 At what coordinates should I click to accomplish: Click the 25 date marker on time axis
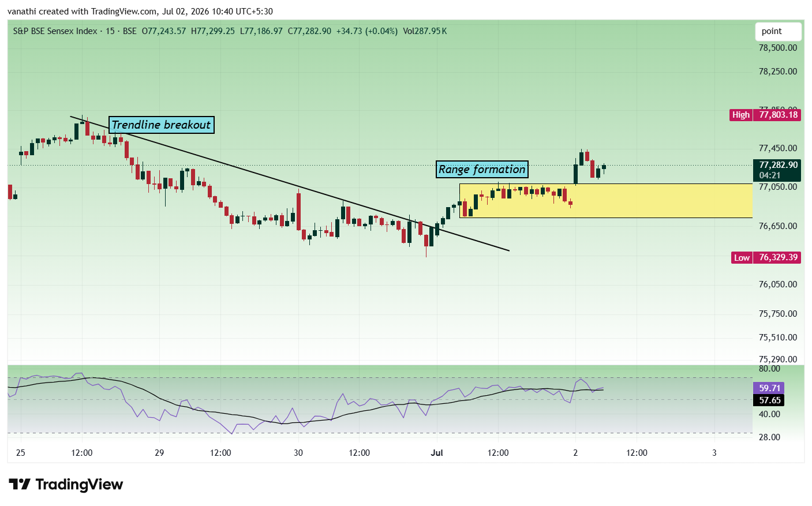tap(21, 453)
